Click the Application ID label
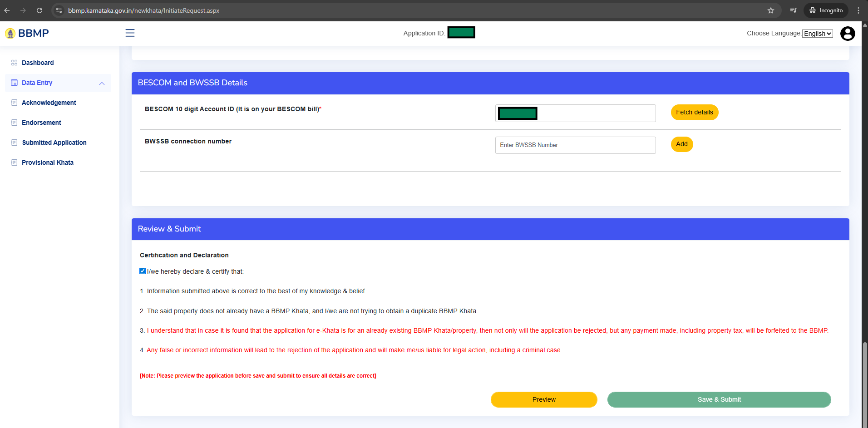Screen dimensions: 868x428 [x=424, y=33]
